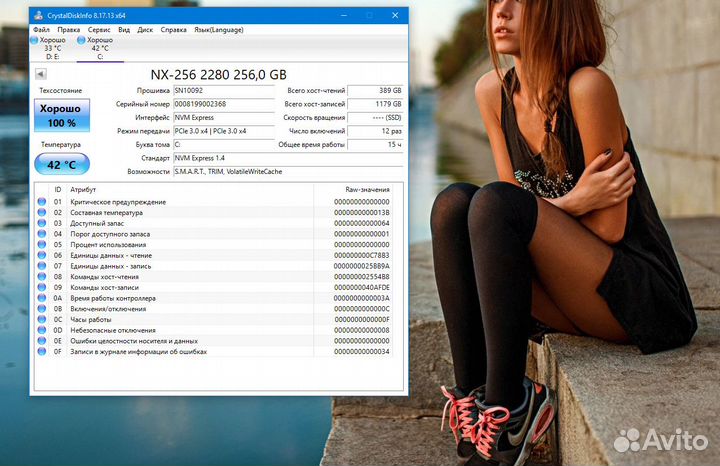Click the status icon for attribute 04
The width and height of the screenshot is (720, 466).
point(42,234)
